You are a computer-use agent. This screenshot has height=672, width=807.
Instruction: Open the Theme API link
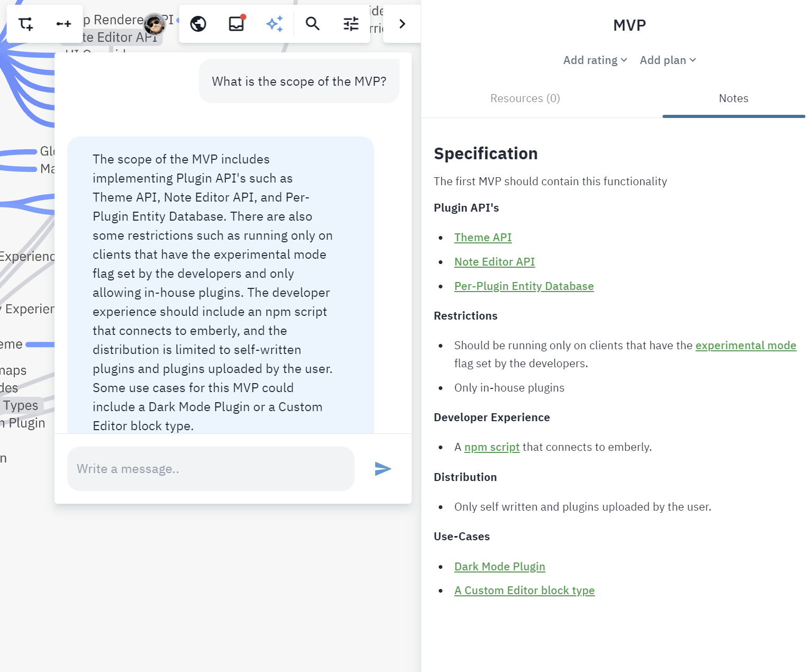pyautogui.click(x=483, y=238)
